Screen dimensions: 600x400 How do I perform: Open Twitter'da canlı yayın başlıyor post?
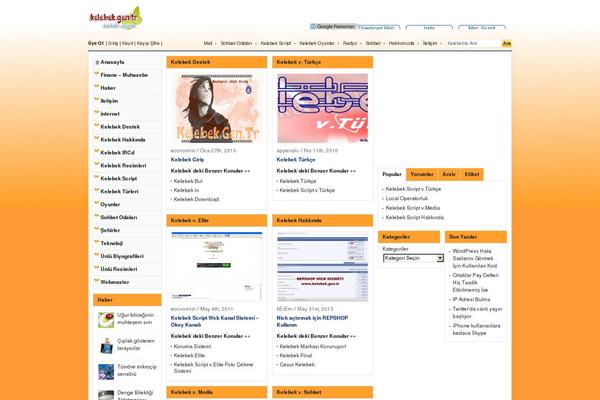tap(477, 313)
